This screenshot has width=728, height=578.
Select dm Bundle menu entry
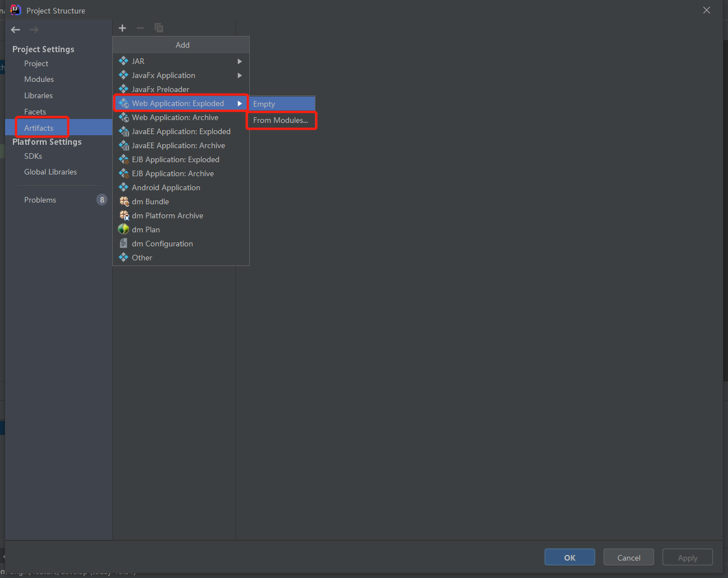coord(181,201)
